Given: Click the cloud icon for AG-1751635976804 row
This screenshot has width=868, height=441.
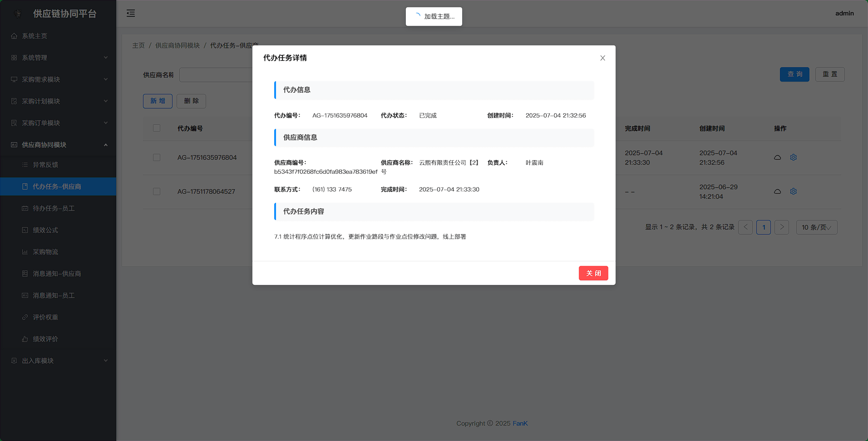Looking at the screenshot, I should pyautogui.click(x=777, y=157).
